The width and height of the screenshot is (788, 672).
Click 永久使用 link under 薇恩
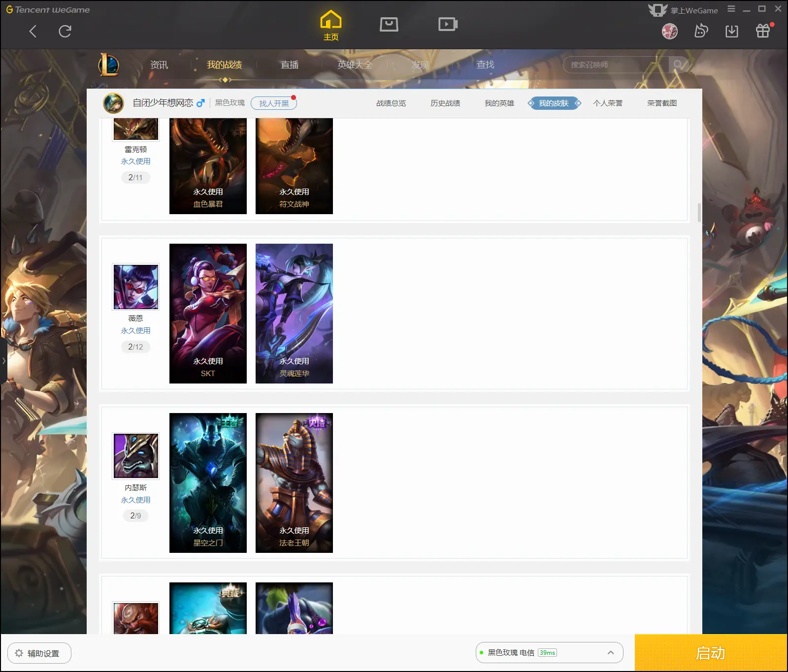[135, 331]
